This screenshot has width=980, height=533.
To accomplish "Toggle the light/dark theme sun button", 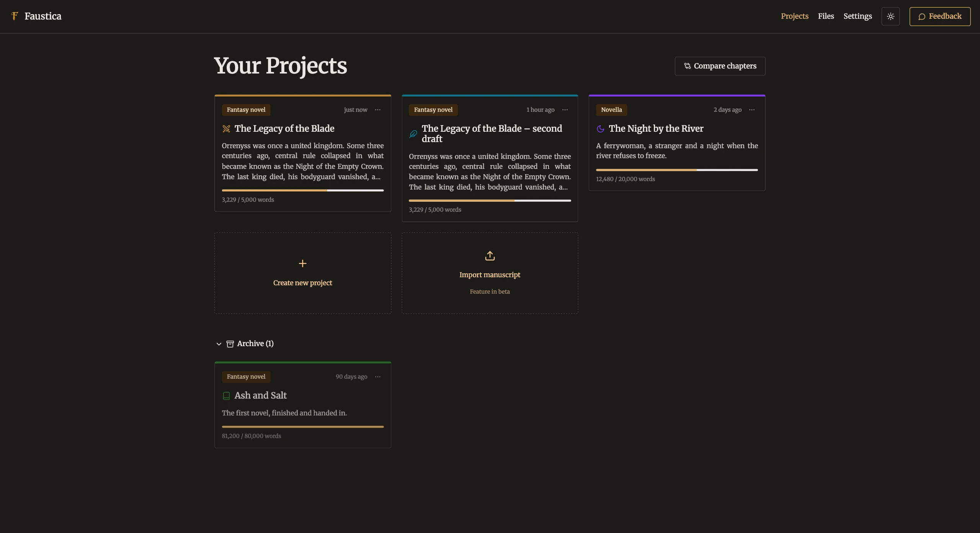I will 890,16.
